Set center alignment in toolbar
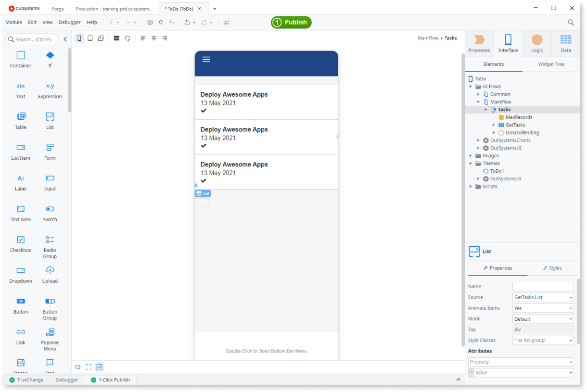The width and height of the screenshot is (587, 392). (153, 38)
